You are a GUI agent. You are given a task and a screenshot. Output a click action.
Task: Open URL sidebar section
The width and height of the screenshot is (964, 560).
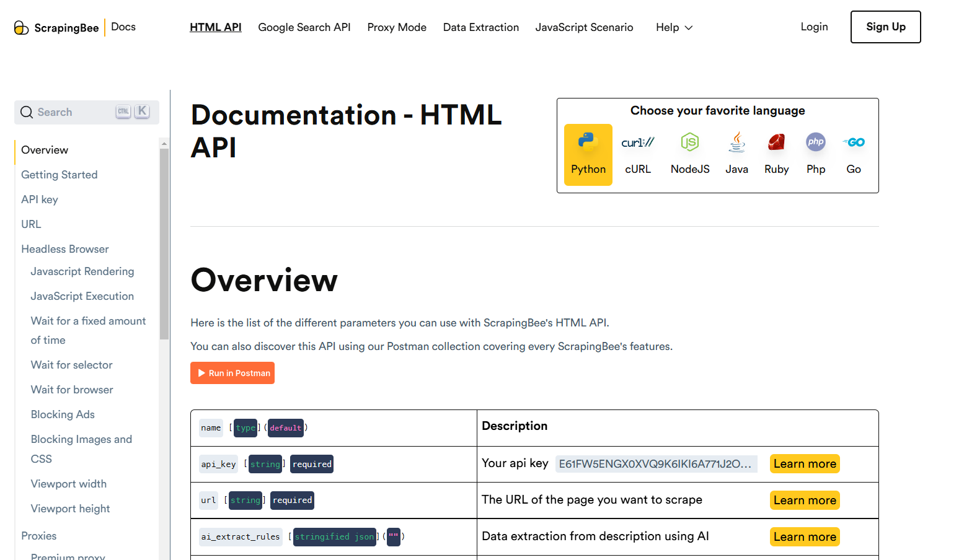point(31,224)
